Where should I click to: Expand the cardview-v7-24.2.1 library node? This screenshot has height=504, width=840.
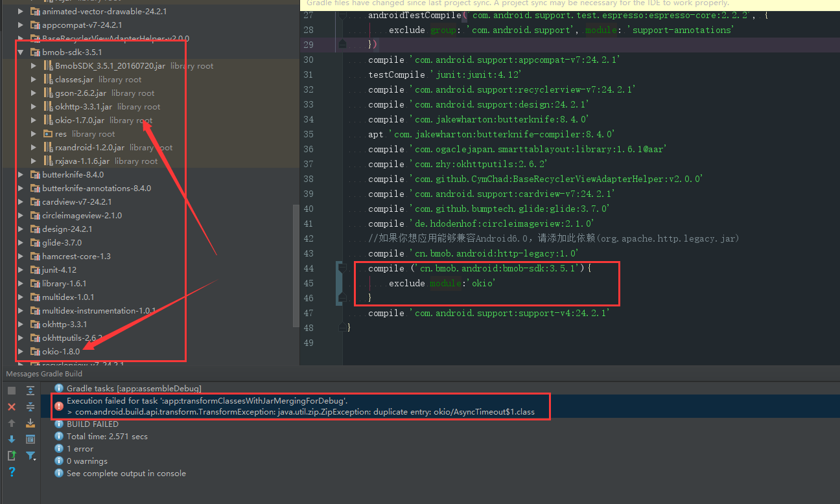pos(21,202)
